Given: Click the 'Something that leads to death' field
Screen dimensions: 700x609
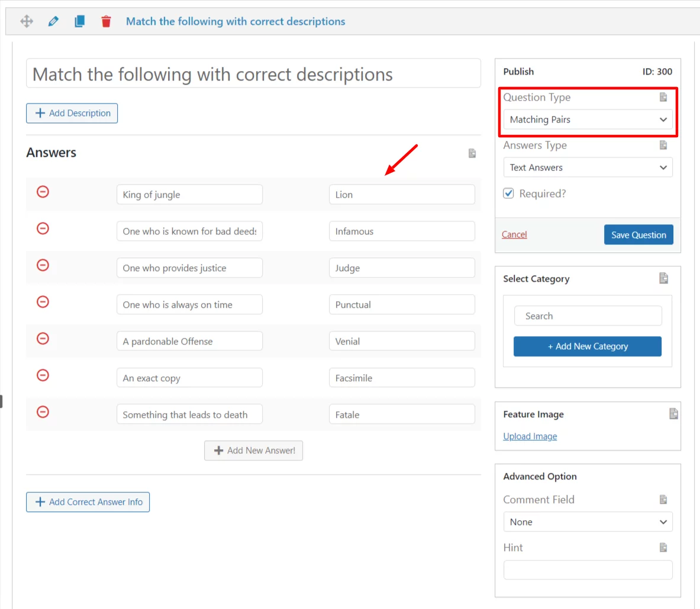Looking at the screenshot, I should [190, 414].
